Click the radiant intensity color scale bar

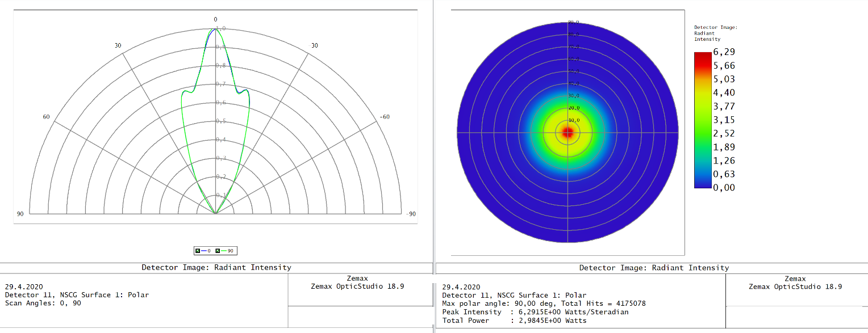702,120
